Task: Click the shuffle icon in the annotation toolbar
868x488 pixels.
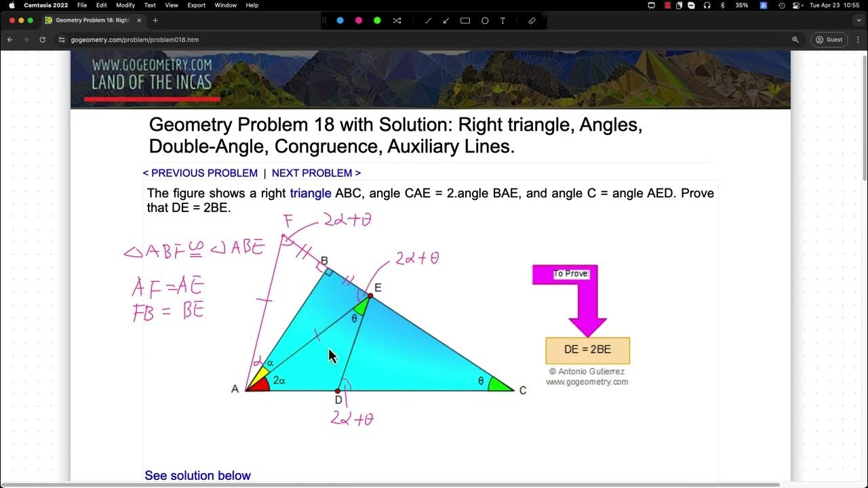Action: 398,20
